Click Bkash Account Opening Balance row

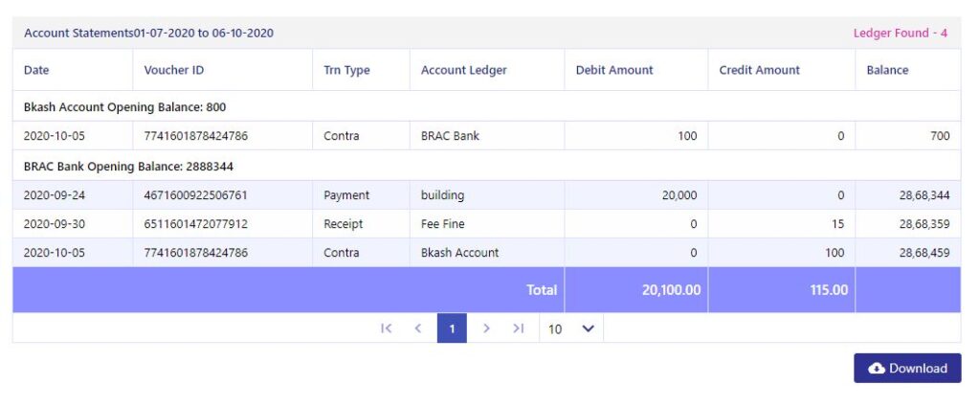pos(486,107)
